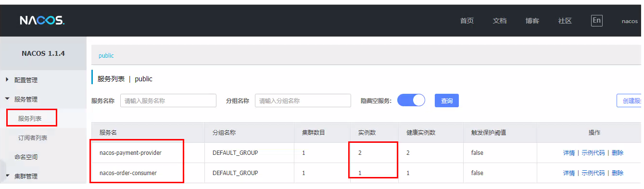Select 服务列表 in the sidebar

[30, 118]
